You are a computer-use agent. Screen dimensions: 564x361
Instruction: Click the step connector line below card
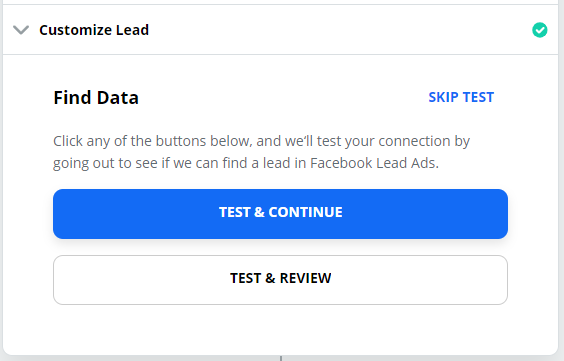pos(281,358)
